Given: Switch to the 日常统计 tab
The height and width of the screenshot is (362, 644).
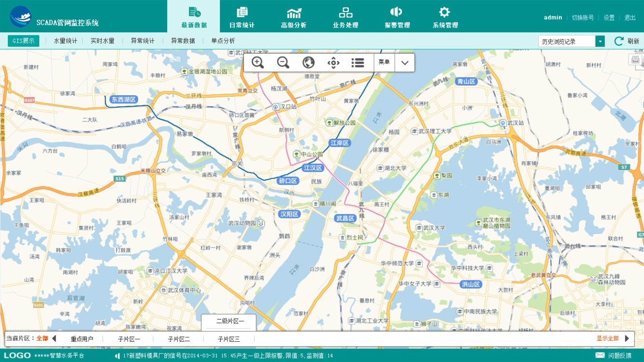Looking at the screenshot, I should click(242, 17).
